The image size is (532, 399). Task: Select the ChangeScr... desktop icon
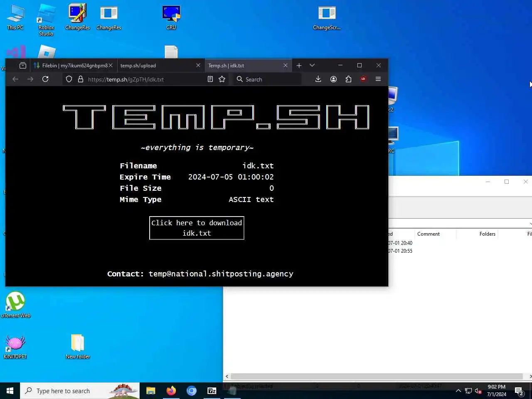327,17
